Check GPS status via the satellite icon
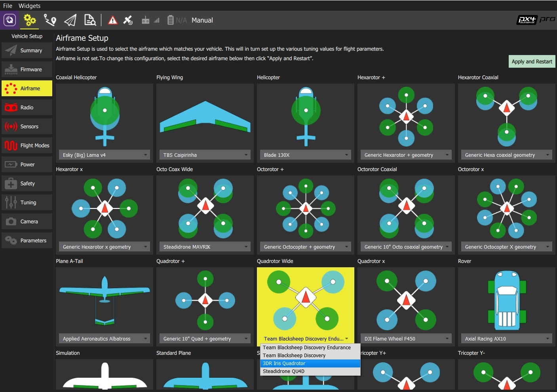Viewport: 557px width, 392px height. (128, 20)
